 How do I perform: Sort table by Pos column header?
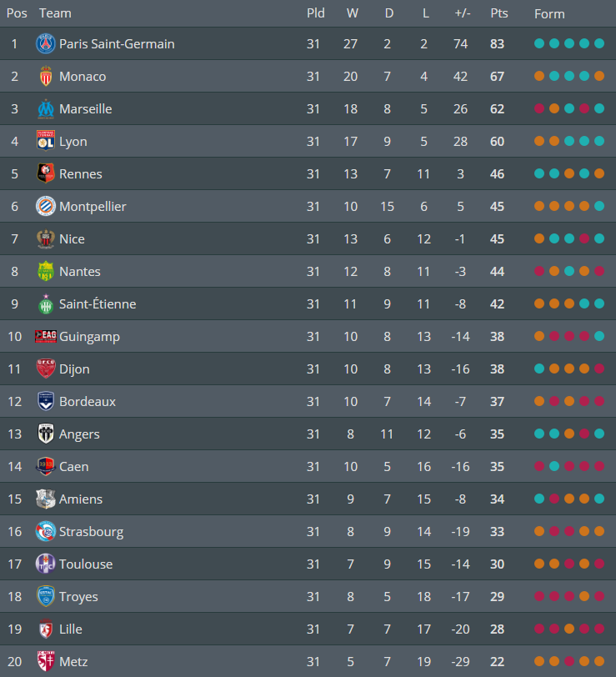[x=17, y=13]
